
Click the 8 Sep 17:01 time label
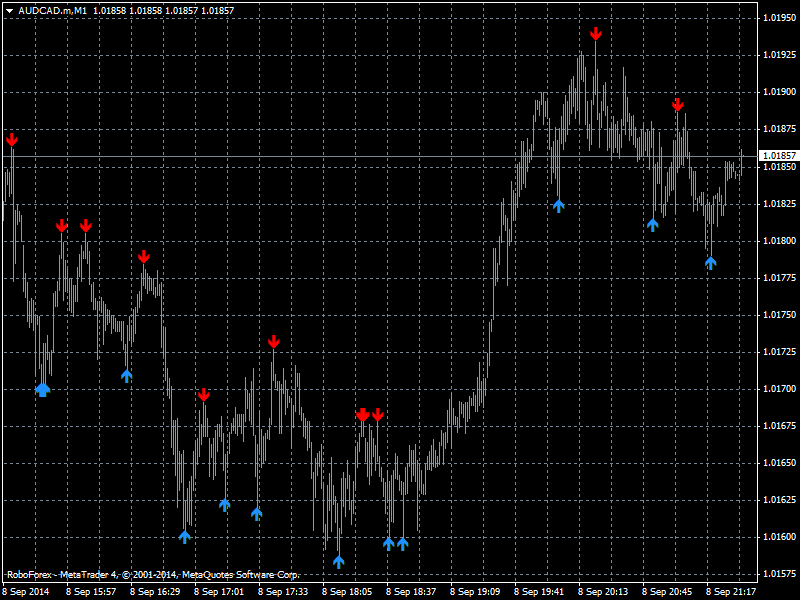tap(219, 592)
